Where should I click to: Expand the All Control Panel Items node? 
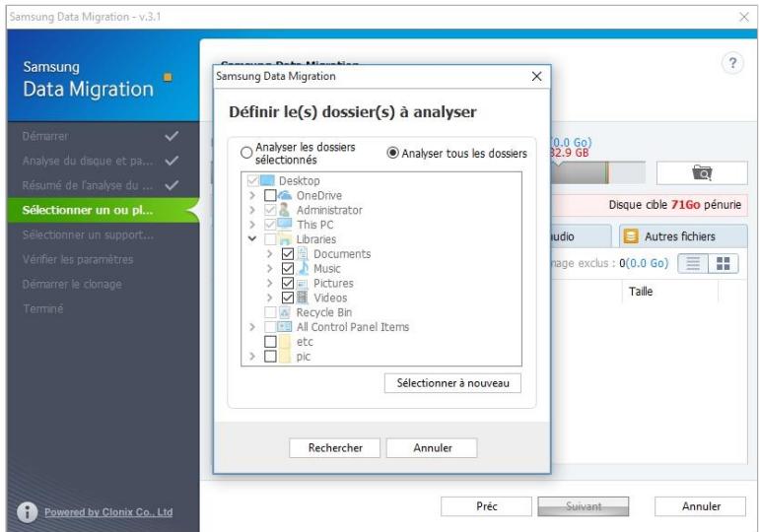[252, 327]
